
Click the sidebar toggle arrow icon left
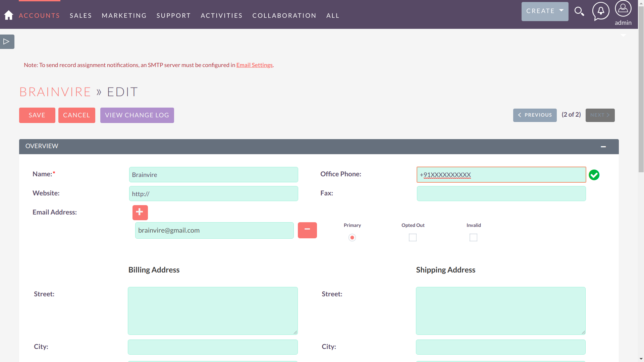point(7,42)
